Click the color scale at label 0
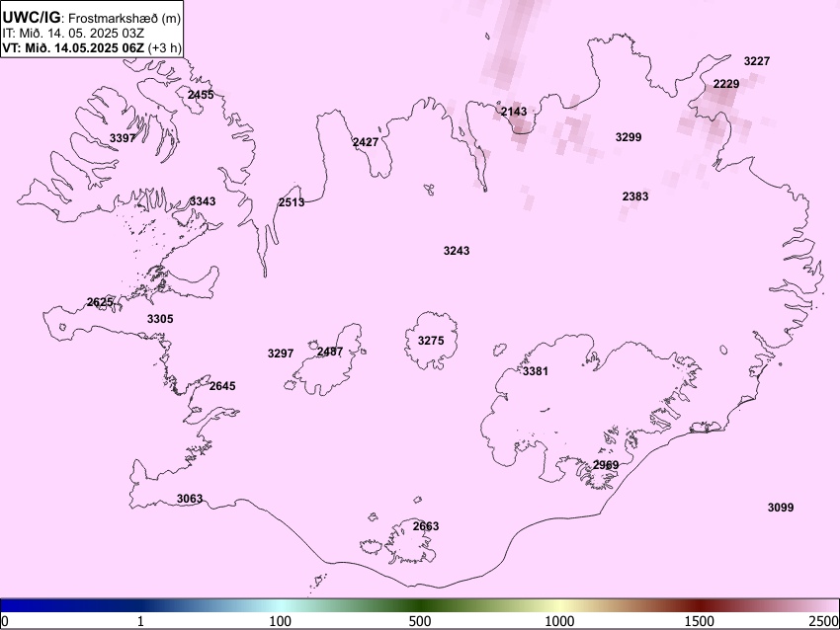This screenshot has width=840, height=630. coord(4,621)
